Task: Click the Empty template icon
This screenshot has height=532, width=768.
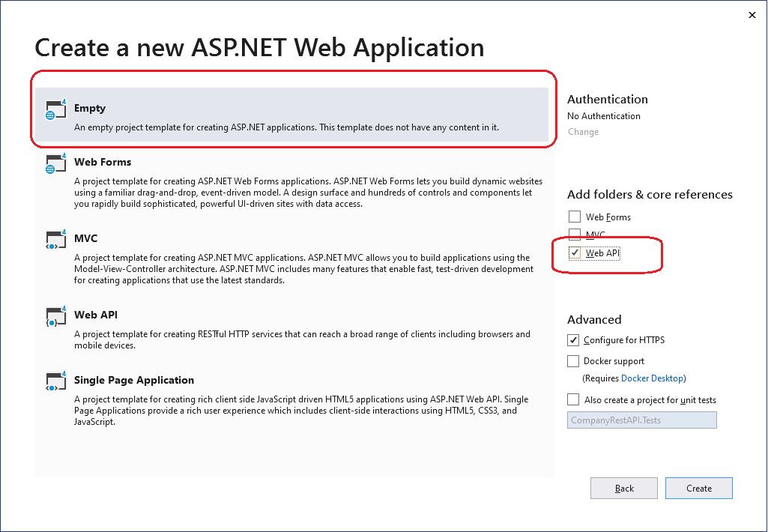Action: 55,109
